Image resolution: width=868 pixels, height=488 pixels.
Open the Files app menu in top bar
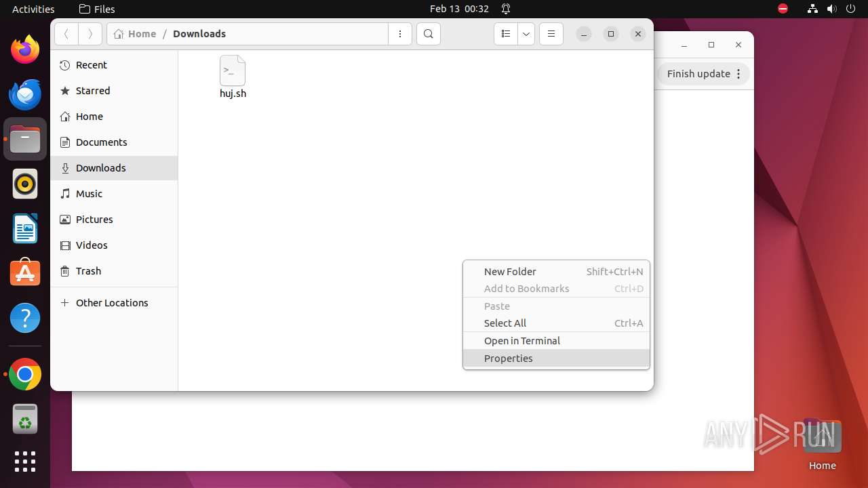coord(97,9)
